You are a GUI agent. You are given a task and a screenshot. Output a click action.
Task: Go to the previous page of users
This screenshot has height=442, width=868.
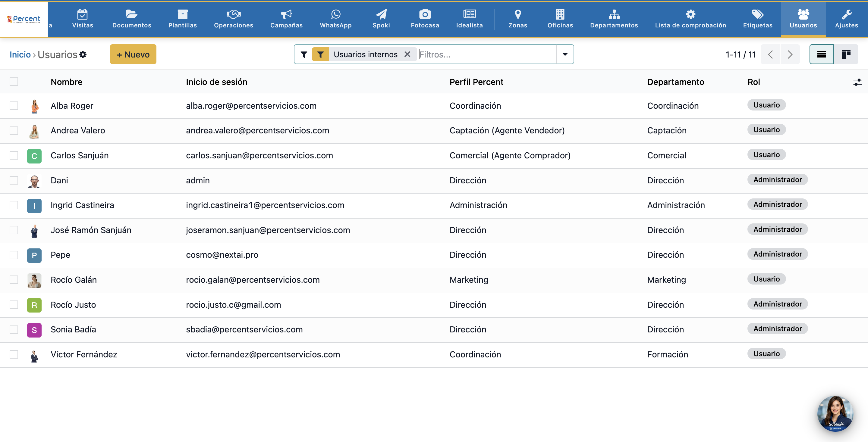[770, 54]
